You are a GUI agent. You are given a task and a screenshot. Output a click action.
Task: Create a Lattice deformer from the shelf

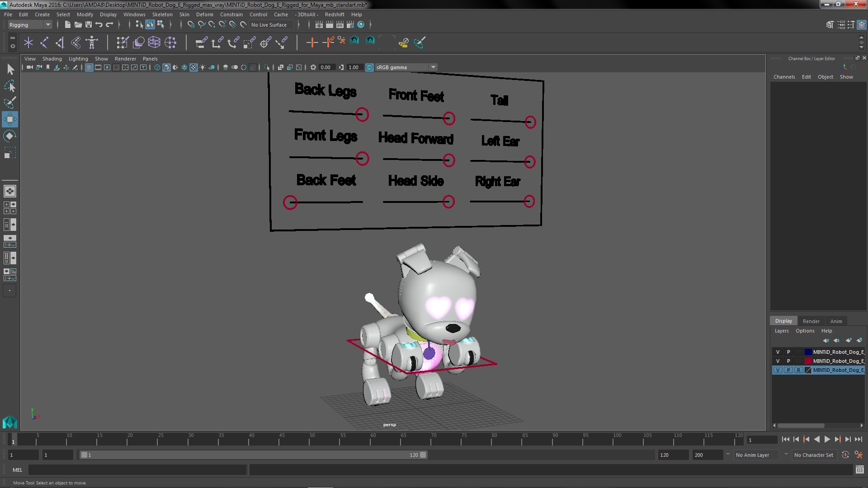[154, 43]
